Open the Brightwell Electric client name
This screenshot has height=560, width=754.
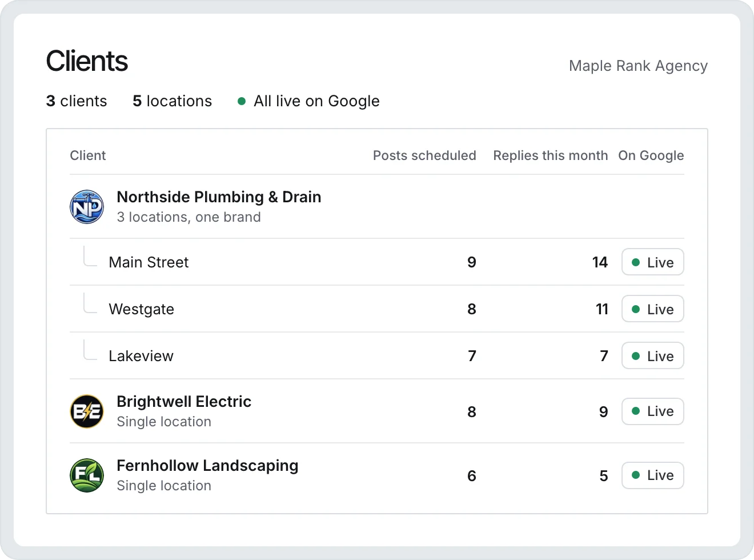pyautogui.click(x=184, y=402)
